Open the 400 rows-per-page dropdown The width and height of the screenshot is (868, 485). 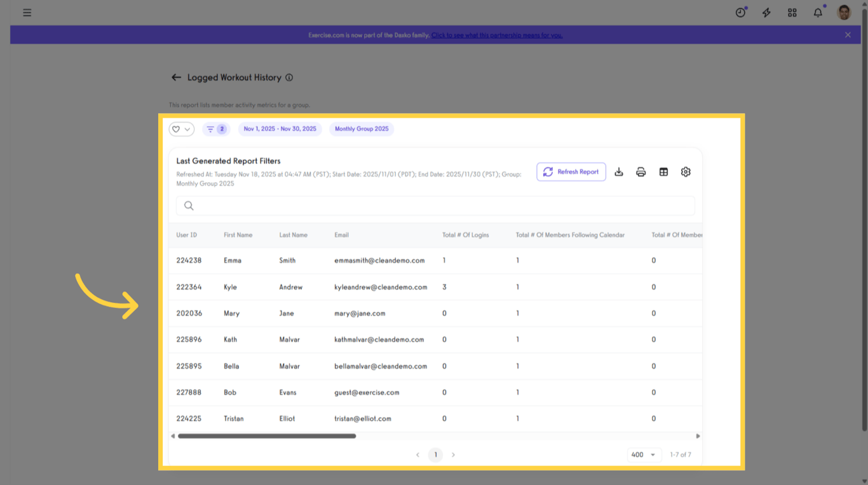644,455
